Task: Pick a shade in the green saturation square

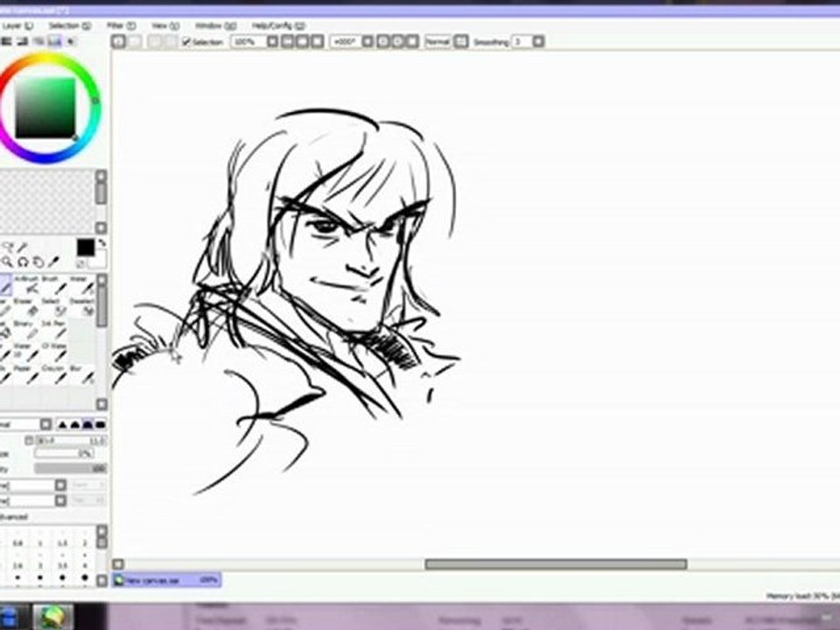Action: [x=45, y=108]
